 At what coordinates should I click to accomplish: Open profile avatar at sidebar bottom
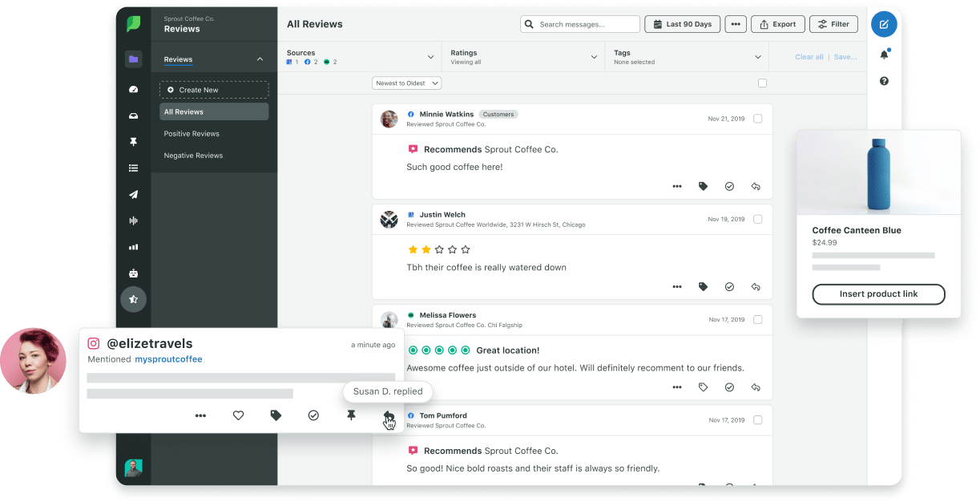point(133,468)
